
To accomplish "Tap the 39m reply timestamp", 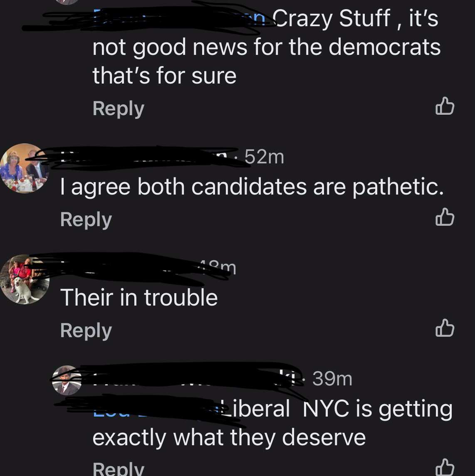I will (332, 379).
